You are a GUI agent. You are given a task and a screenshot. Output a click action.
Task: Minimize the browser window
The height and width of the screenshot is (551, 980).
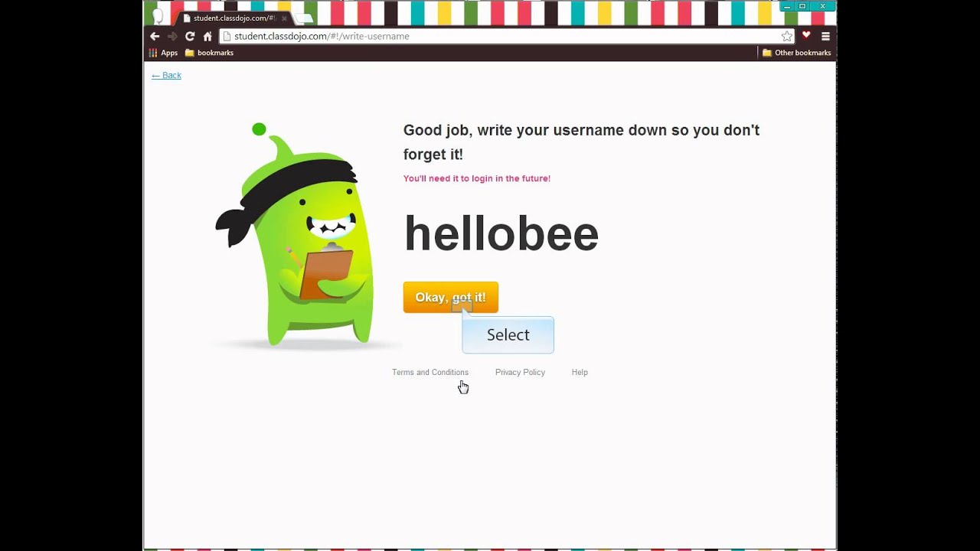click(788, 6)
